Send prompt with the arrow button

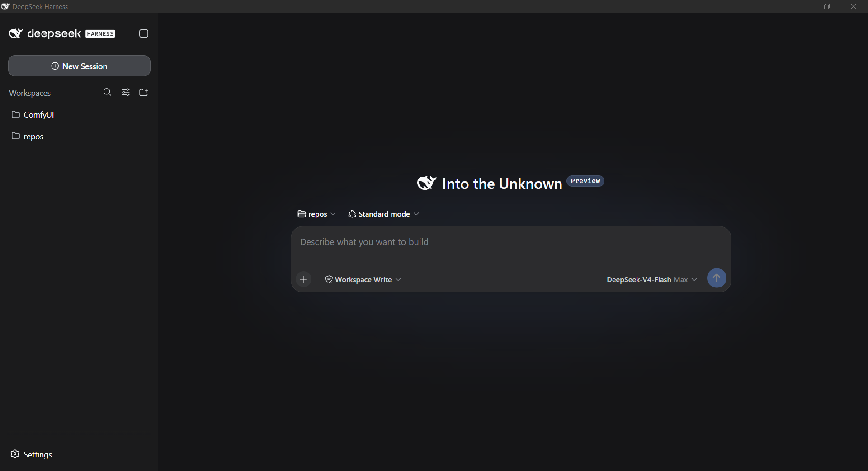pos(717,278)
